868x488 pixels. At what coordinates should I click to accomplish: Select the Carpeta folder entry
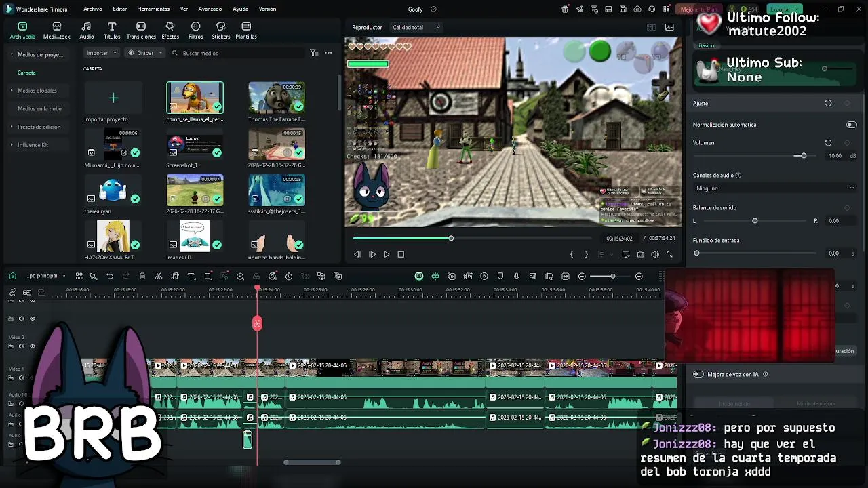pyautogui.click(x=26, y=73)
